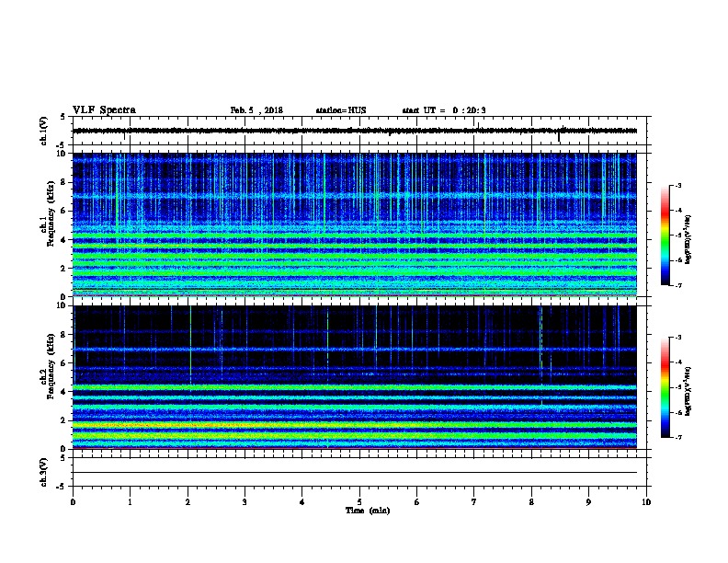Click time axis tick label "1"
Screen dimensions: 728x563
(130, 501)
